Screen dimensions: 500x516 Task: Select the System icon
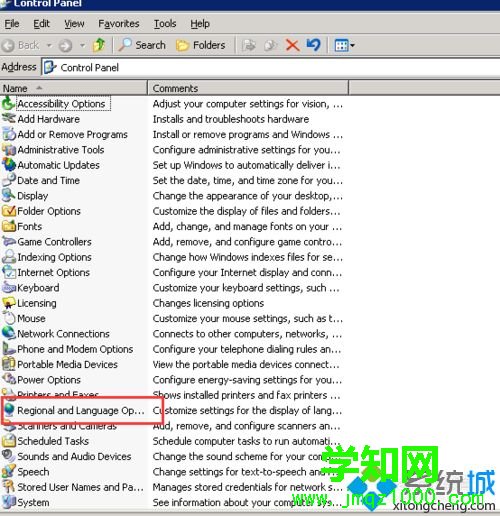[x=9, y=502]
